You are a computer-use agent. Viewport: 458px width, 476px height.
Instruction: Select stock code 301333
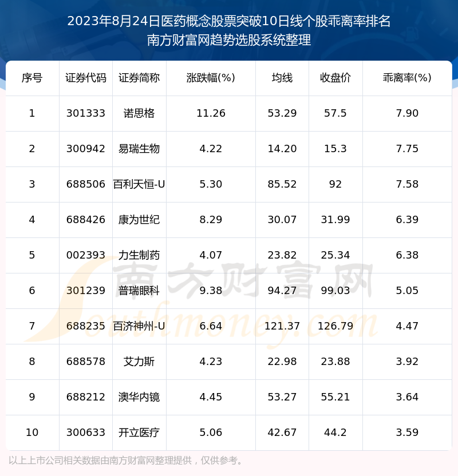pos(86,113)
